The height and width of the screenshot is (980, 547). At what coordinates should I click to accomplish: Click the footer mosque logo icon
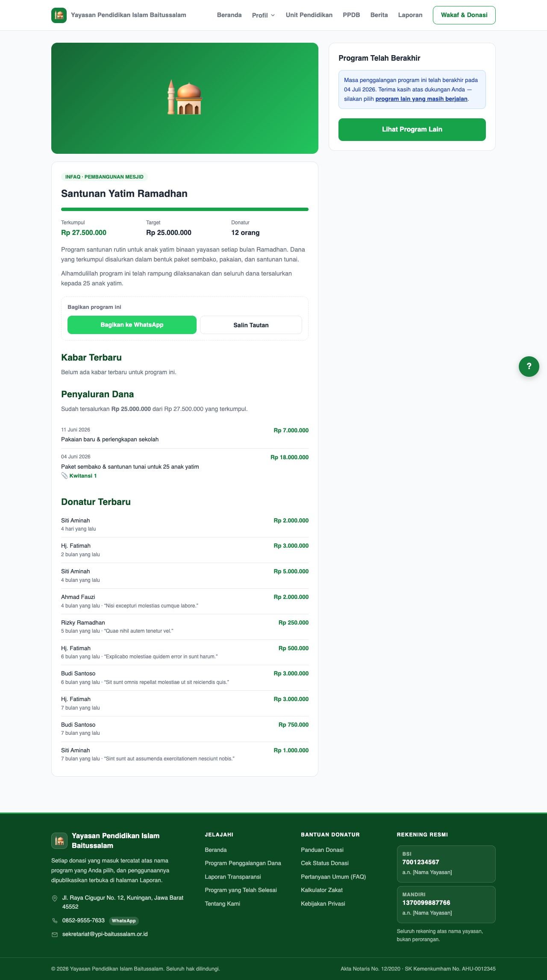click(x=59, y=841)
